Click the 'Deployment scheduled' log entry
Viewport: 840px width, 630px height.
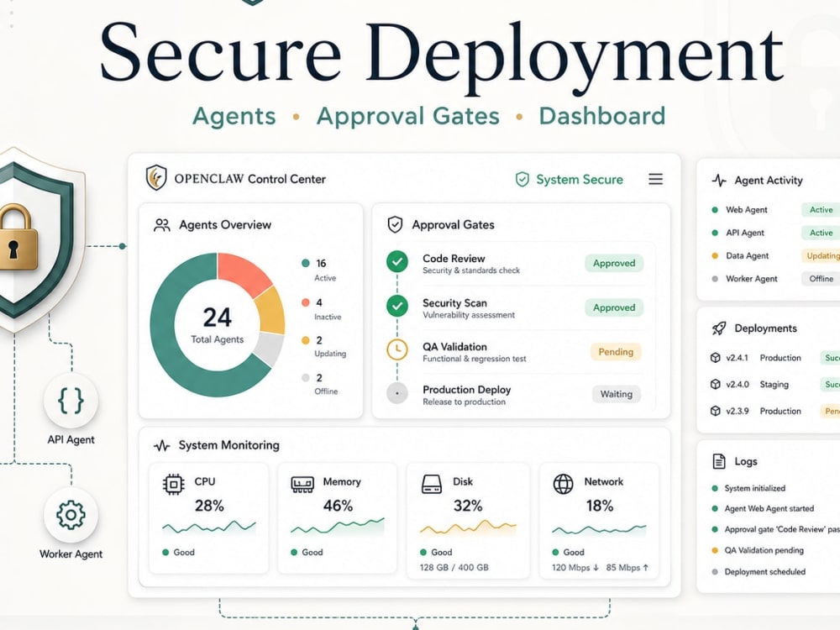click(764, 571)
